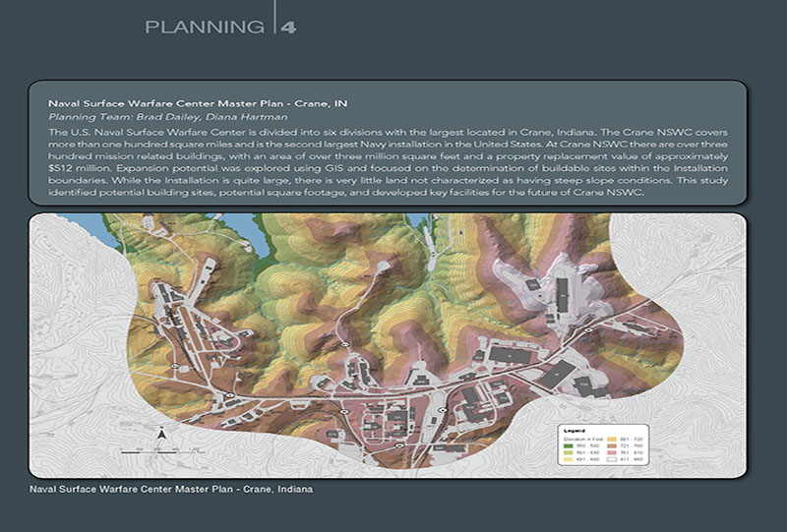This screenshot has width=787, height=532.
Task: Click 'Planning Team: Brad Dailey, Diana Hartman' line
Action: [168, 117]
